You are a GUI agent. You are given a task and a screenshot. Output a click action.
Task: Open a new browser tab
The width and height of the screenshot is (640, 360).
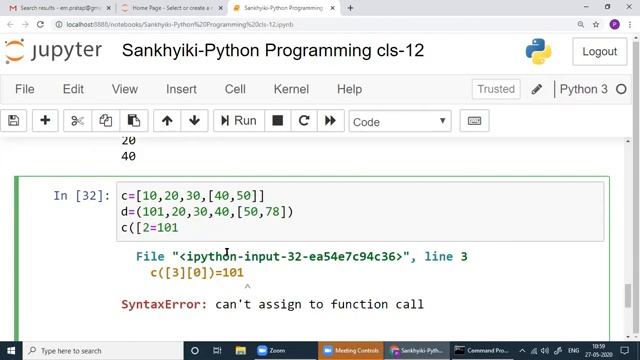(x=351, y=8)
